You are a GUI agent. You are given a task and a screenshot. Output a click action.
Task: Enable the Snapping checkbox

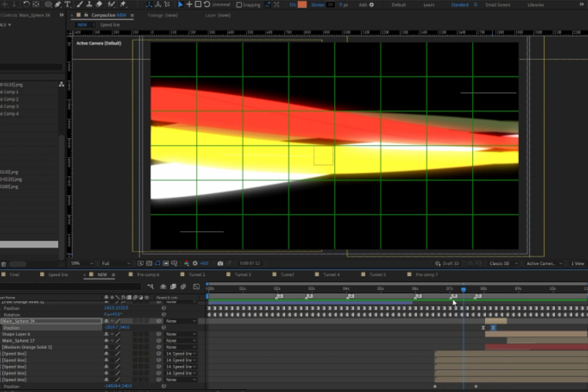pyautogui.click(x=239, y=5)
